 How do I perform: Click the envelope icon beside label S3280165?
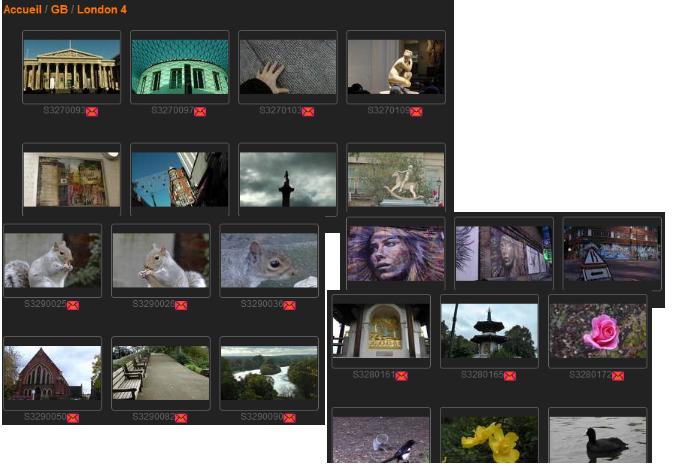tap(510, 376)
